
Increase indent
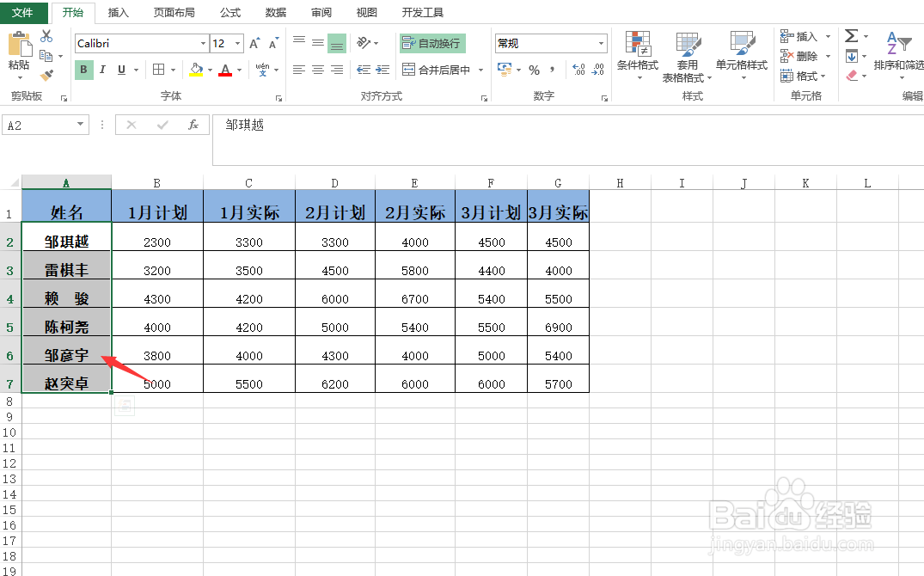pos(382,70)
